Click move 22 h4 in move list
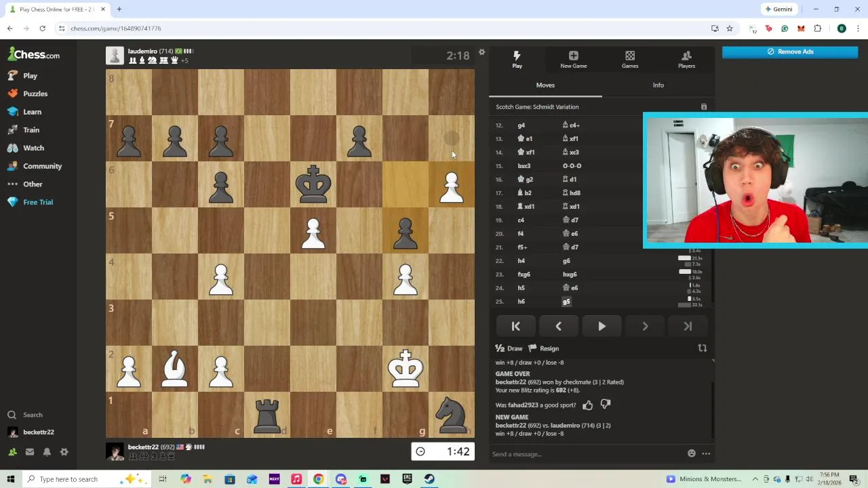This screenshot has width=868, height=488. coord(521,261)
